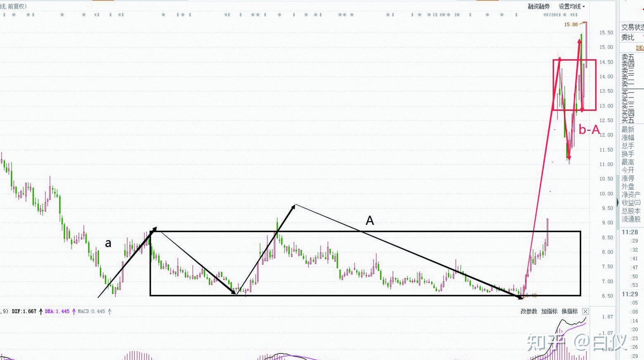Click 加指标 to add an indicator
Screen dimensions: 644x360
coord(549,311)
